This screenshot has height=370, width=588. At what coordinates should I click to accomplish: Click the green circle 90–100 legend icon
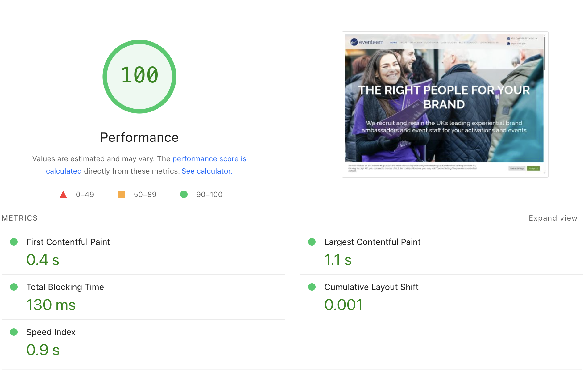coord(184,194)
